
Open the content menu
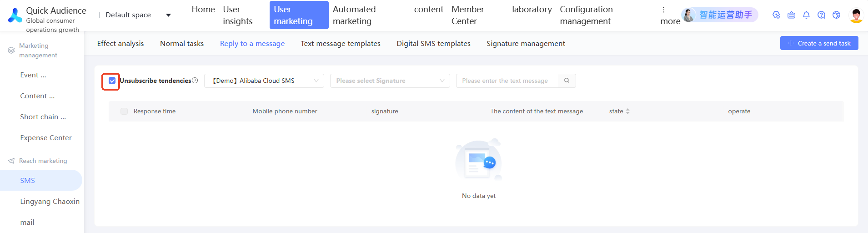tap(429, 10)
